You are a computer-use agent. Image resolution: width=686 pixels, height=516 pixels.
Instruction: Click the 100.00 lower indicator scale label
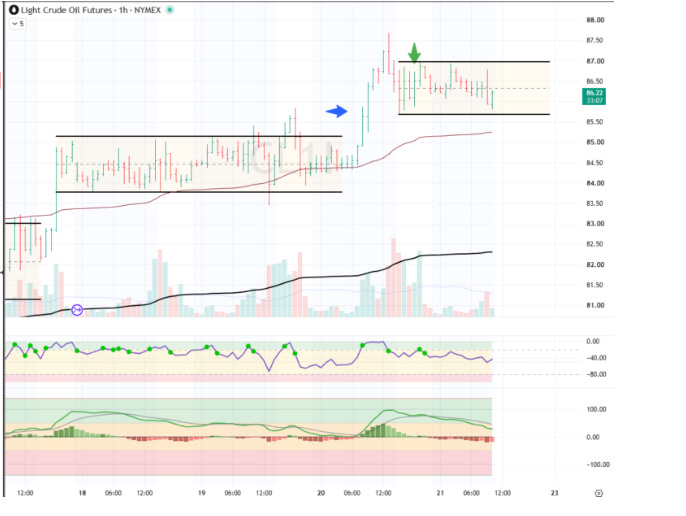[x=596, y=410]
